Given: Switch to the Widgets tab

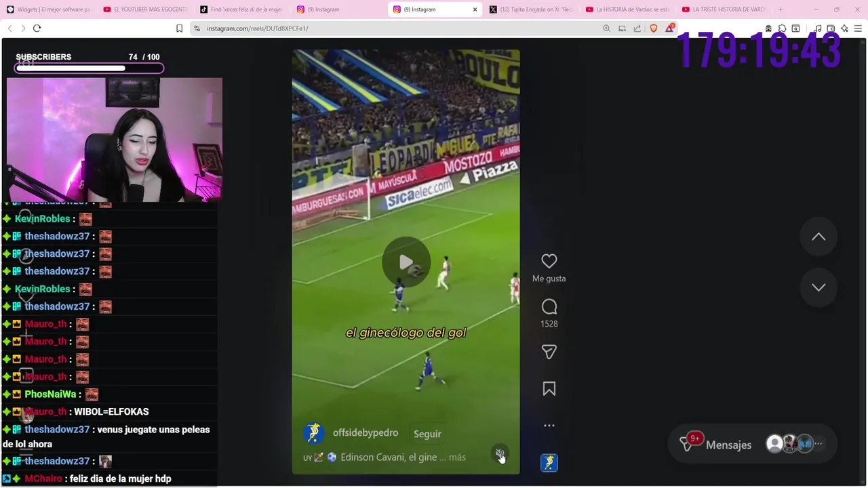Looking at the screenshot, I should point(49,9).
